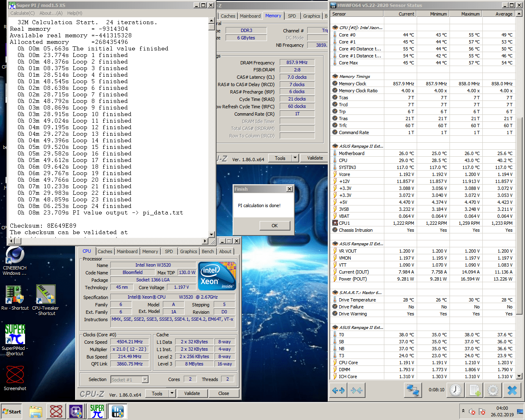Start HWiNFO logging with sheet-plus icon
Viewport: 525px width, 420px height.
(475, 390)
